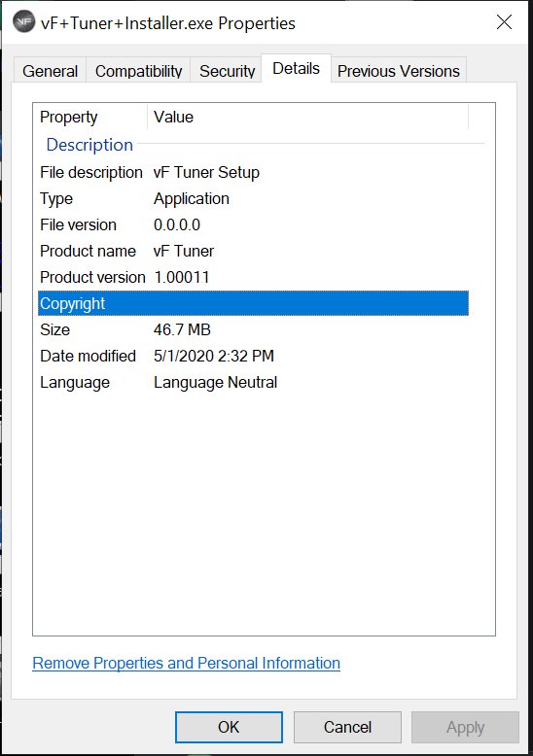Select the Date modified row label
533x756 pixels.
pyautogui.click(x=88, y=356)
